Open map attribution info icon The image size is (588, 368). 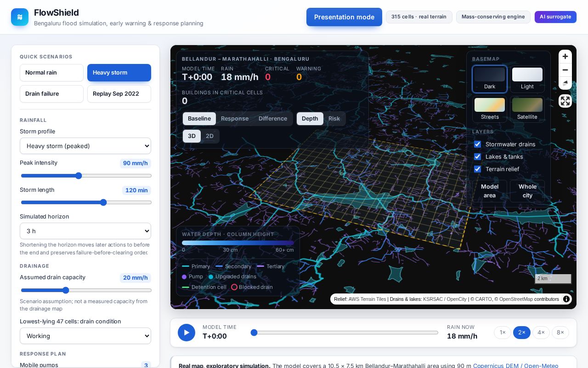pyautogui.click(x=566, y=299)
